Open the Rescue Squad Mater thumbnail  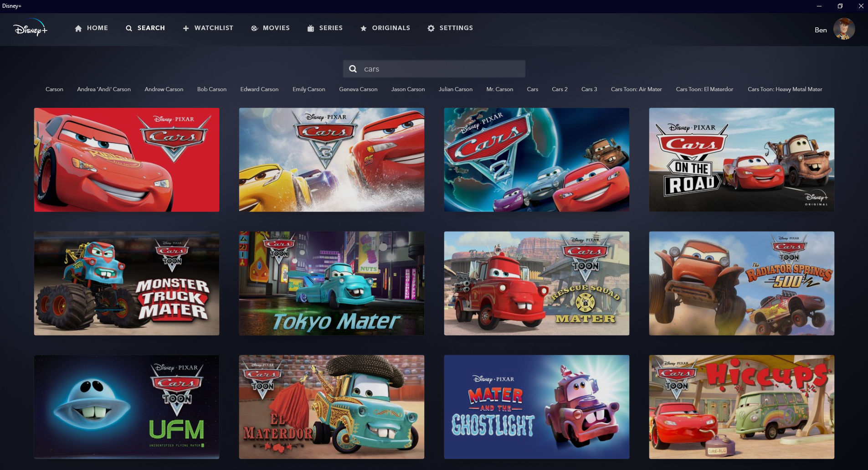pos(537,284)
